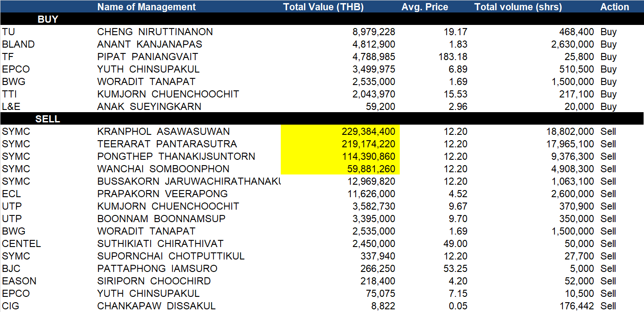
Task: Click the BJC ticker cell
Action: point(11,268)
